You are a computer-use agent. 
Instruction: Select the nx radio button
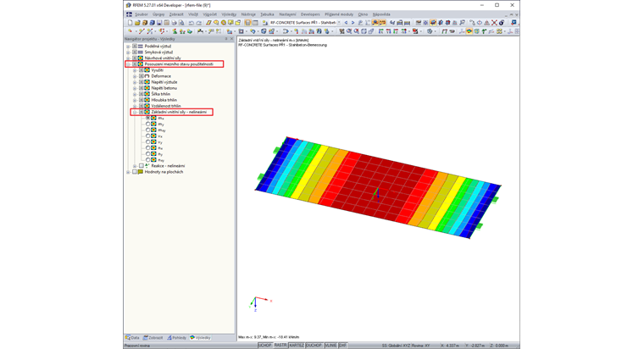(147, 147)
